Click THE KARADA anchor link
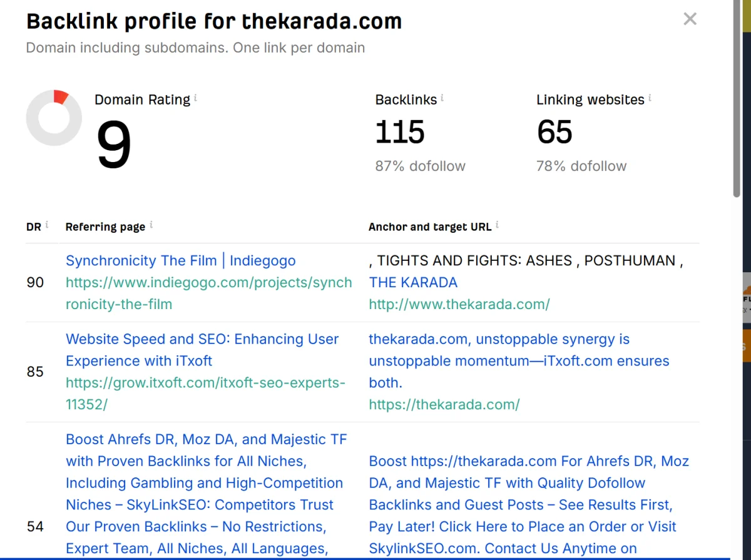Viewport: 751px width, 560px height. [x=413, y=283]
